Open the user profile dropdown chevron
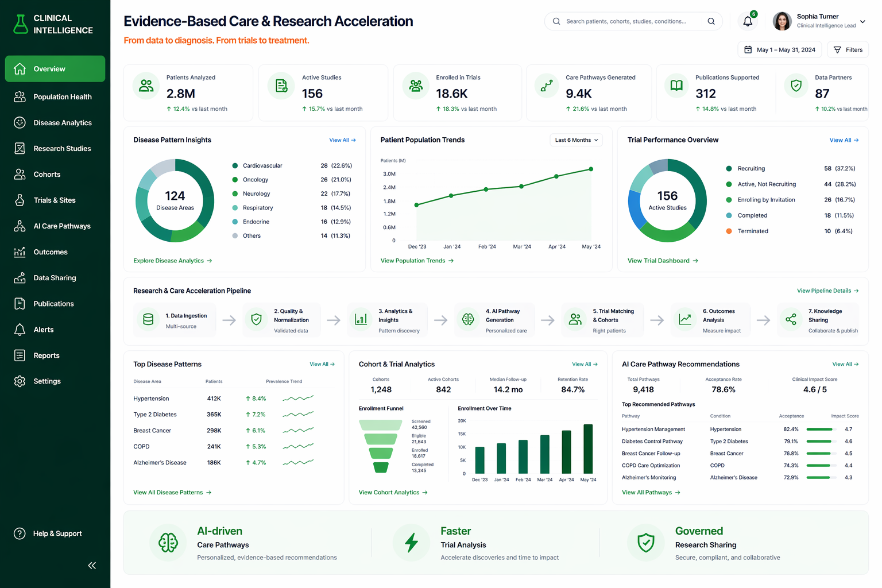 click(x=862, y=22)
